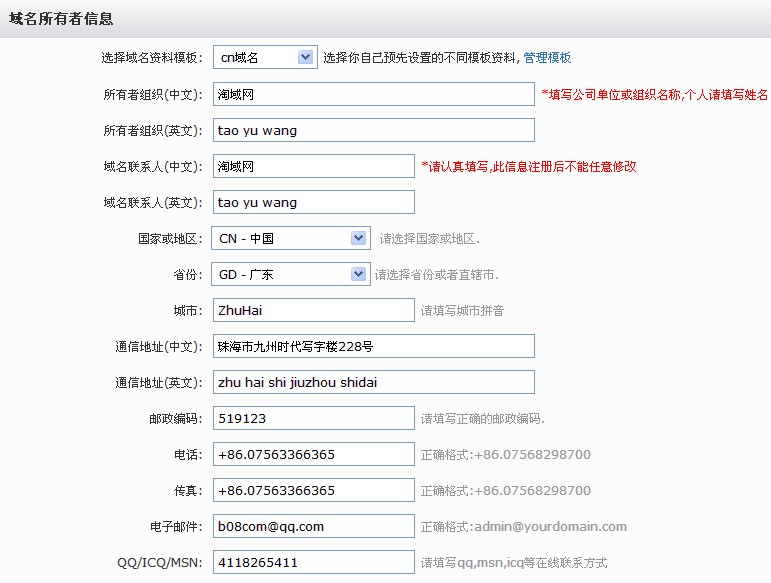Screen dimensions: 771x583
Task: Focus the 传真 fax number field
Action: pos(313,490)
